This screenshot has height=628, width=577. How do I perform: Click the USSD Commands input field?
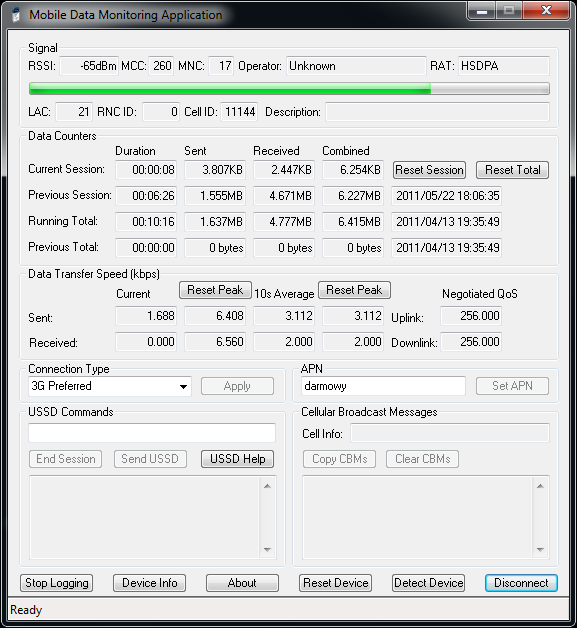point(152,433)
